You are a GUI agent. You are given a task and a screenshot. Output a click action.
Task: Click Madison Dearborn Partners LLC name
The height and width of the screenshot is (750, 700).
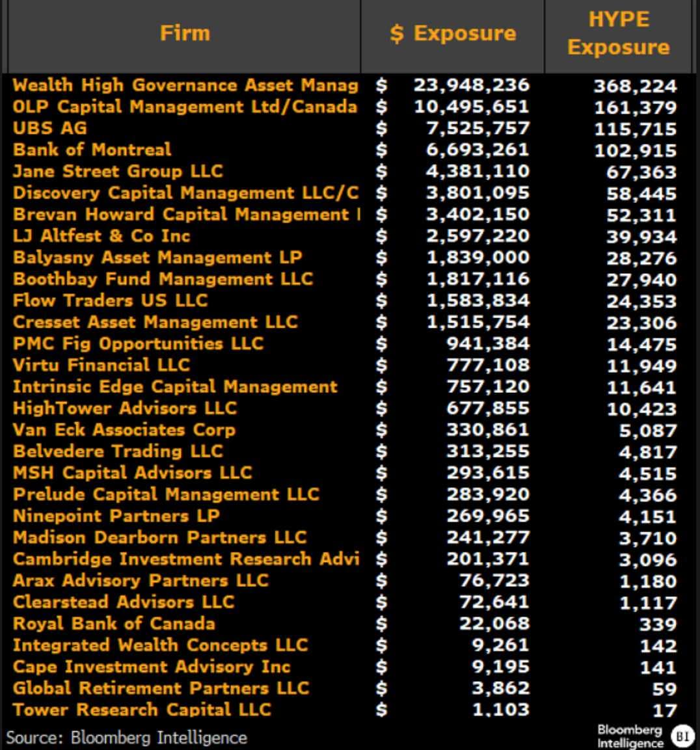pyautogui.click(x=159, y=537)
